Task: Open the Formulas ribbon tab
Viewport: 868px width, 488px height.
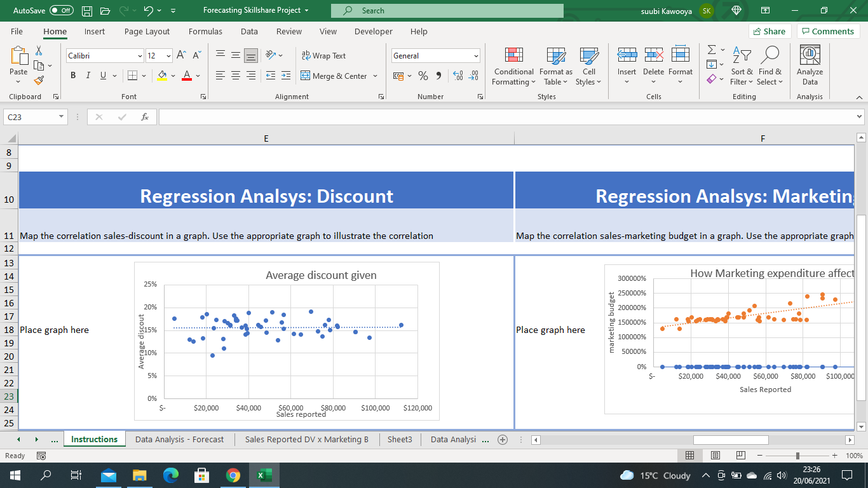Action: tap(205, 31)
